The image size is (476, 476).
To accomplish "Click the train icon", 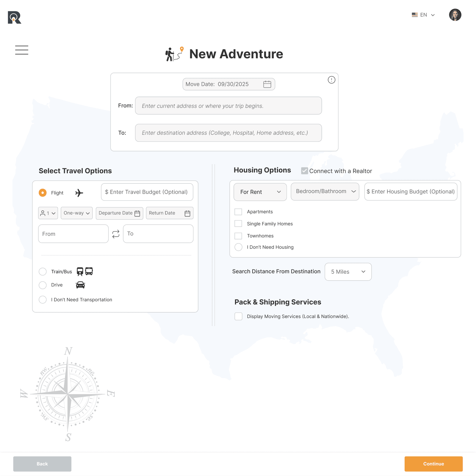I will 80,271.
